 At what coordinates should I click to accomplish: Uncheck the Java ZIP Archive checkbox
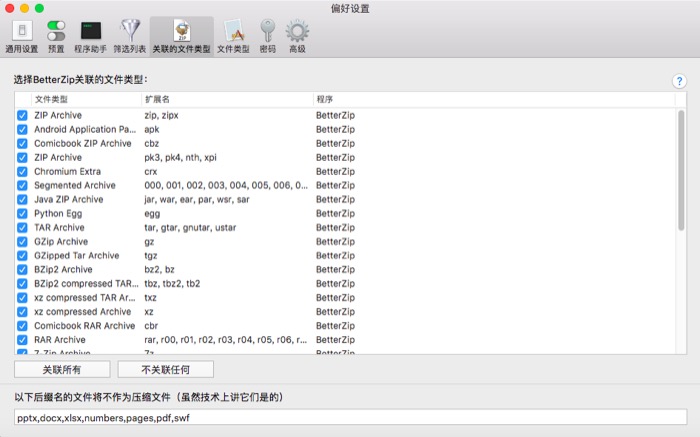22,200
